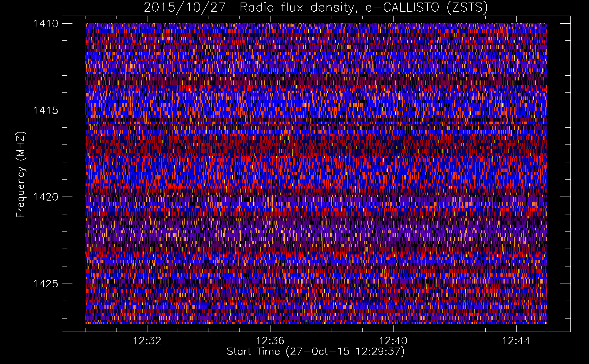Click the 'Start Time (27-Oct-15 12:29:37)' axis title
The width and height of the screenshot is (589, 364).
coord(316,352)
